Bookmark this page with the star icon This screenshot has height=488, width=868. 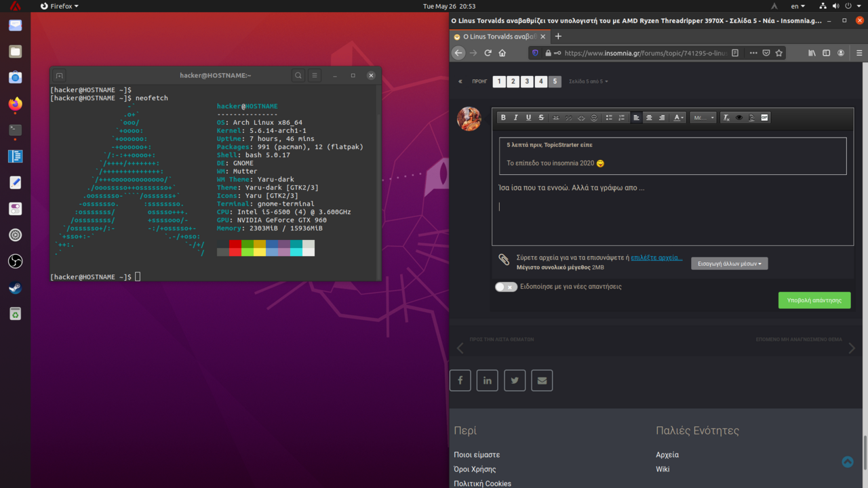(x=779, y=53)
